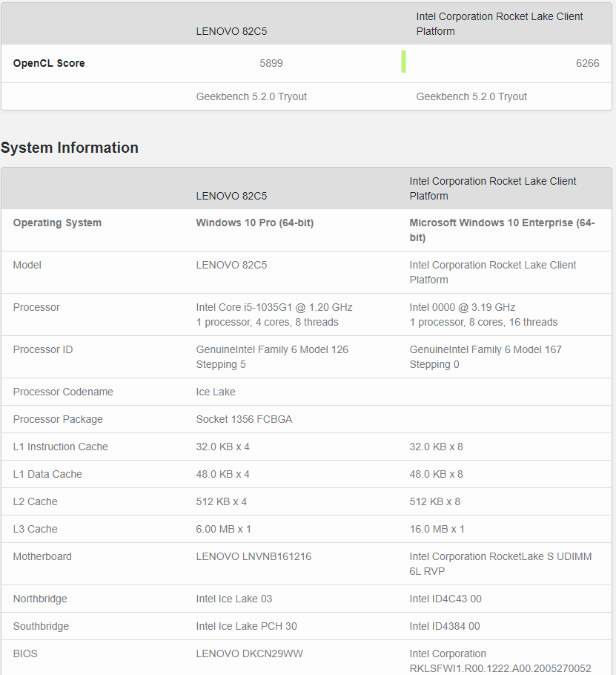Select the Ice Lake codename value
Image resolution: width=616 pixels, height=675 pixels.
216,392
